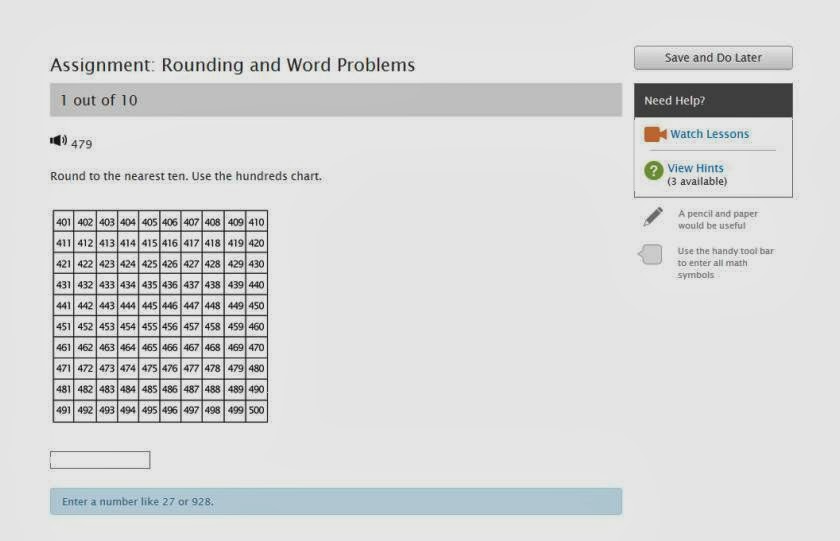Select cell 470 in the hundreds chart
This screenshot has width=840, height=541.
click(257, 348)
